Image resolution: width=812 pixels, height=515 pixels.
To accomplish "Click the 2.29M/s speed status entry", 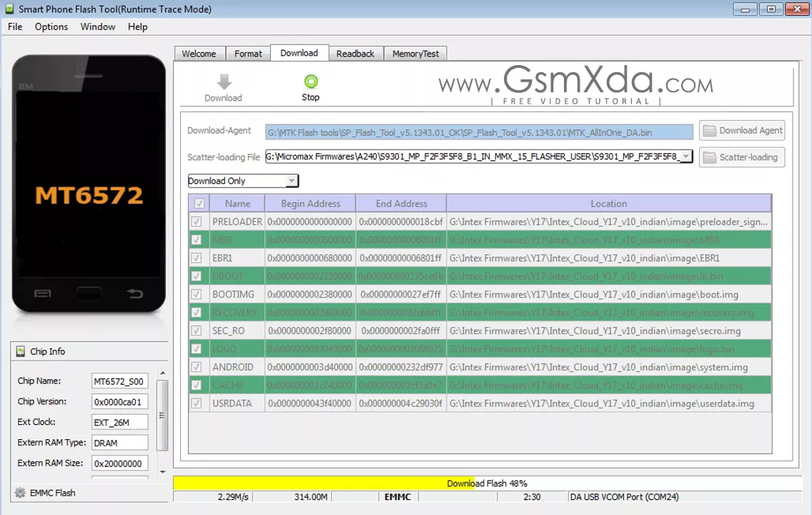I will click(x=213, y=497).
